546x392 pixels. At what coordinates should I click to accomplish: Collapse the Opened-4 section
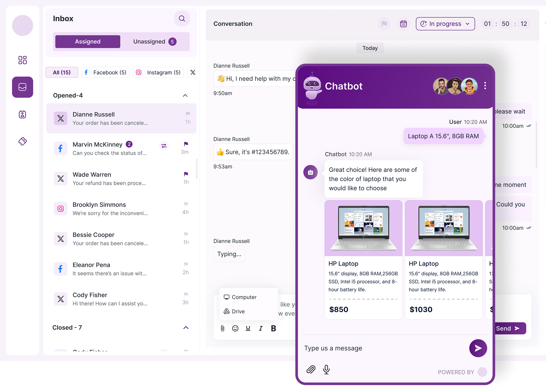click(x=185, y=95)
